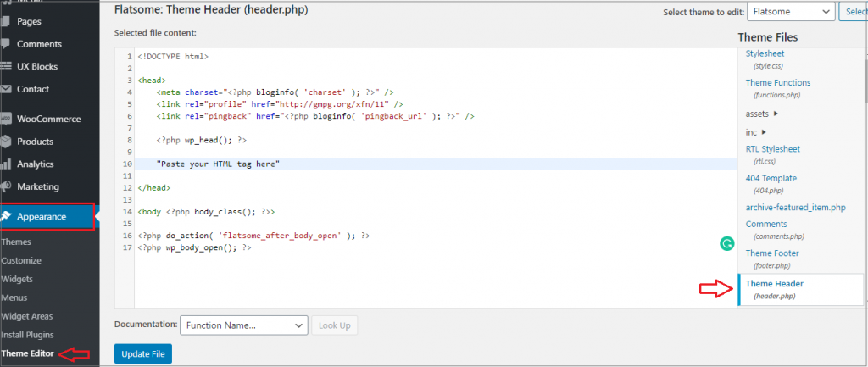
Task: Click the wp_head() code line
Action: tap(201, 141)
